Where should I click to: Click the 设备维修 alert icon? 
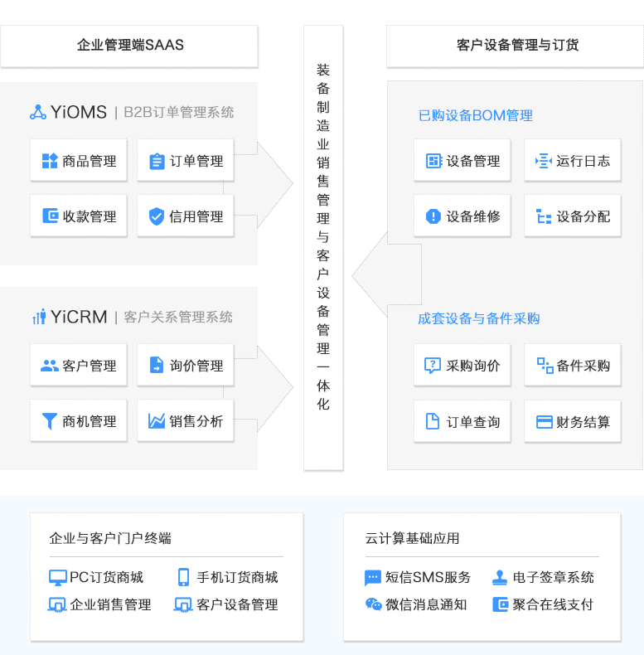(x=433, y=216)
